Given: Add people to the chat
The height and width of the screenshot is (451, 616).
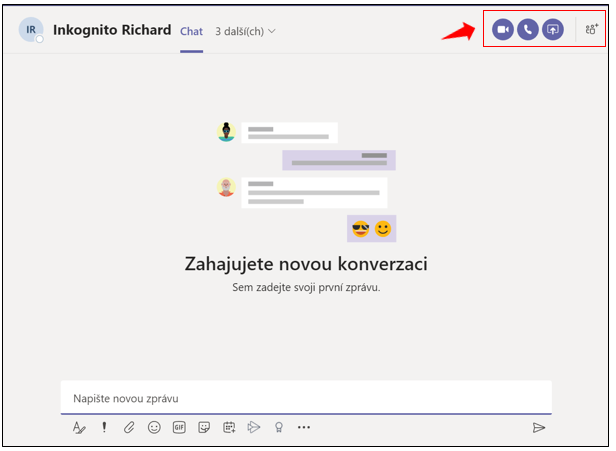Looking at the screenshot, I should coord(591,29).
